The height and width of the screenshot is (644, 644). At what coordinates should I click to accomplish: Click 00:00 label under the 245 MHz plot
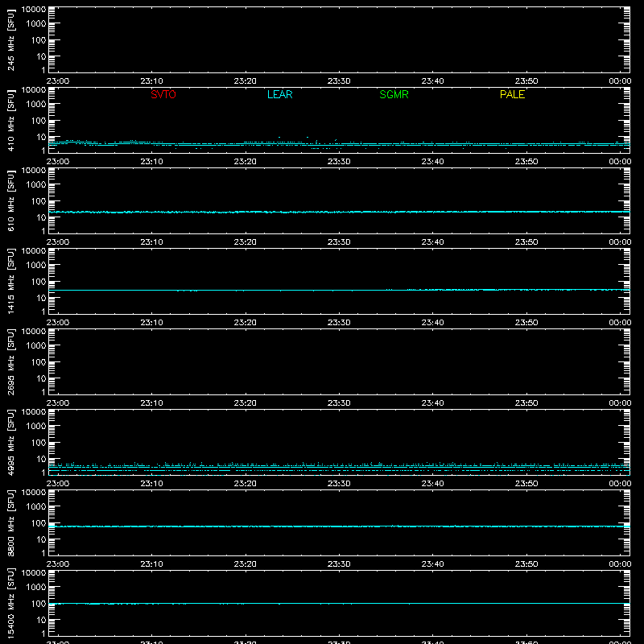[620, 81]
